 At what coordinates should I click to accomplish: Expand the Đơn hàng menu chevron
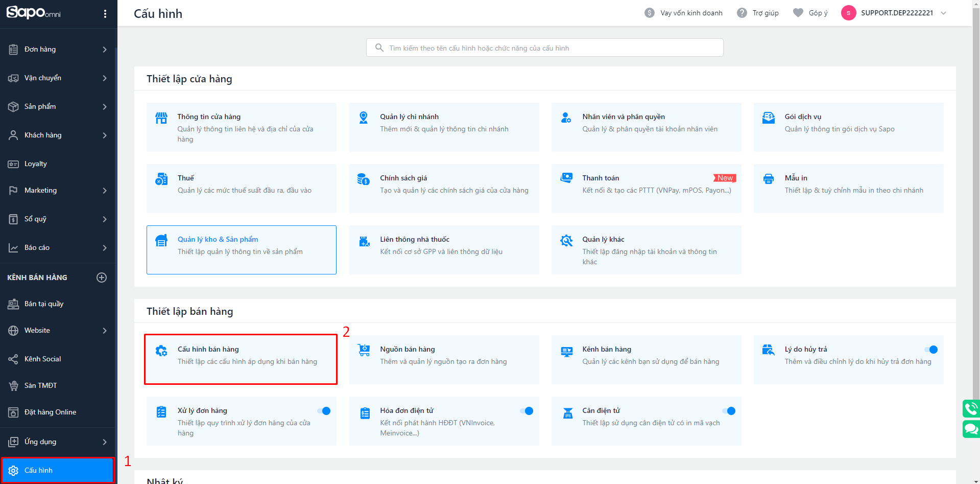click(x=105, y=50)
